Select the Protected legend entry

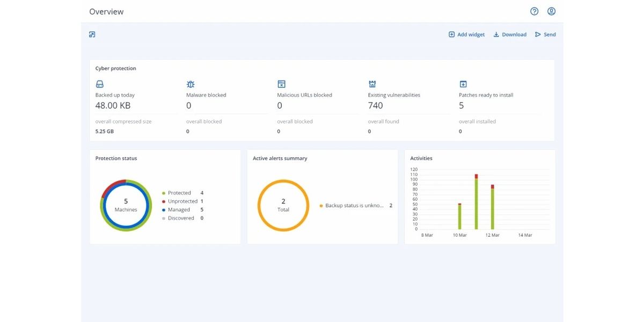pos(179,193)
